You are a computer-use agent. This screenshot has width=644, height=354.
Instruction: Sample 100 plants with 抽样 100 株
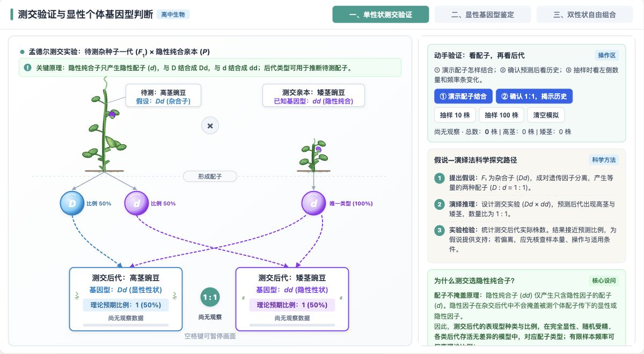click(501, 115)
